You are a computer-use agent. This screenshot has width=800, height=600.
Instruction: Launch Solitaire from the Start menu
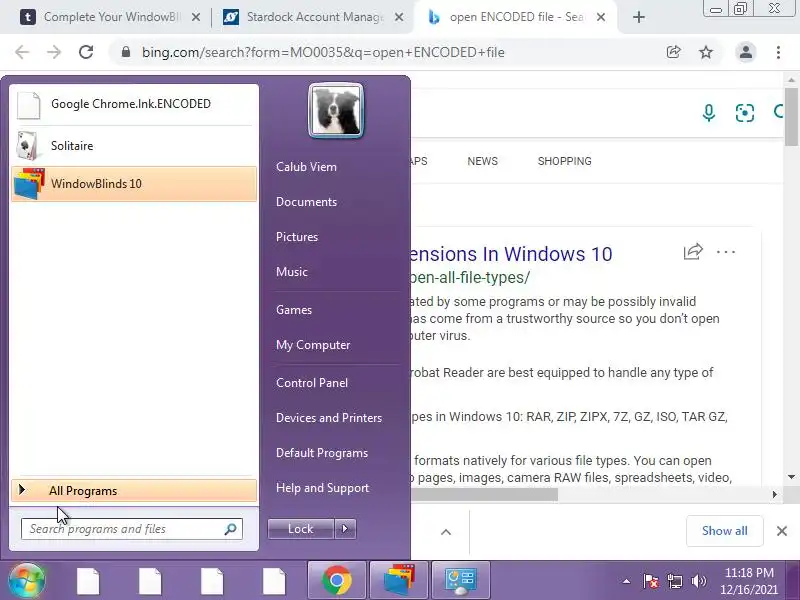(x=134, y=146)
